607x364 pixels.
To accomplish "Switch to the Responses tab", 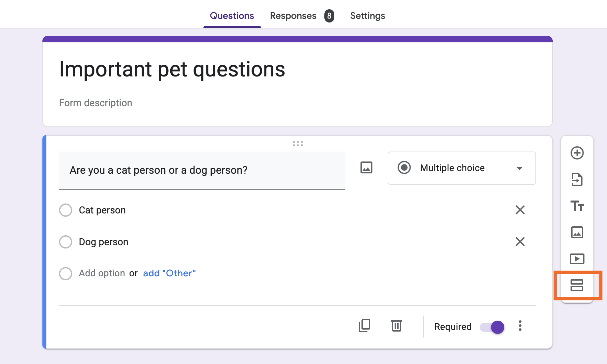I will tap(293, 16).
